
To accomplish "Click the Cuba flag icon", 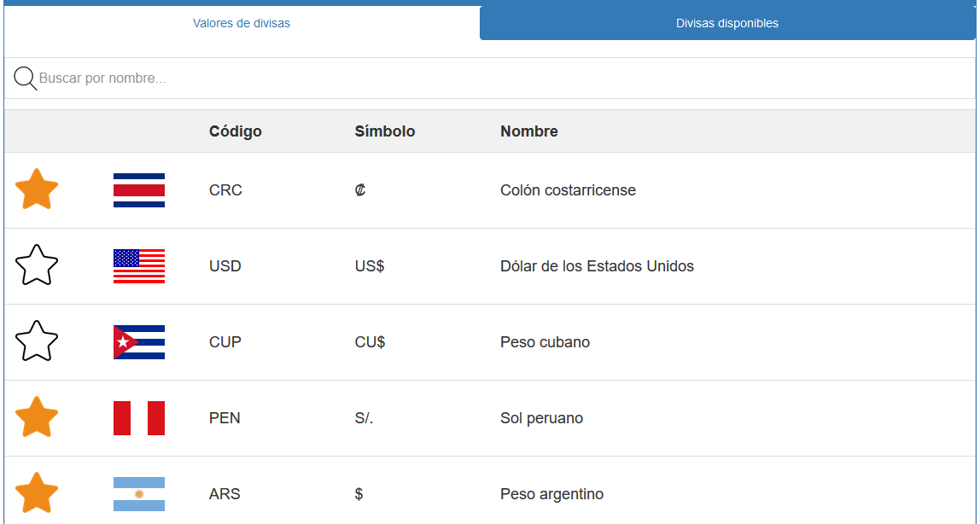I will [138, 341].
